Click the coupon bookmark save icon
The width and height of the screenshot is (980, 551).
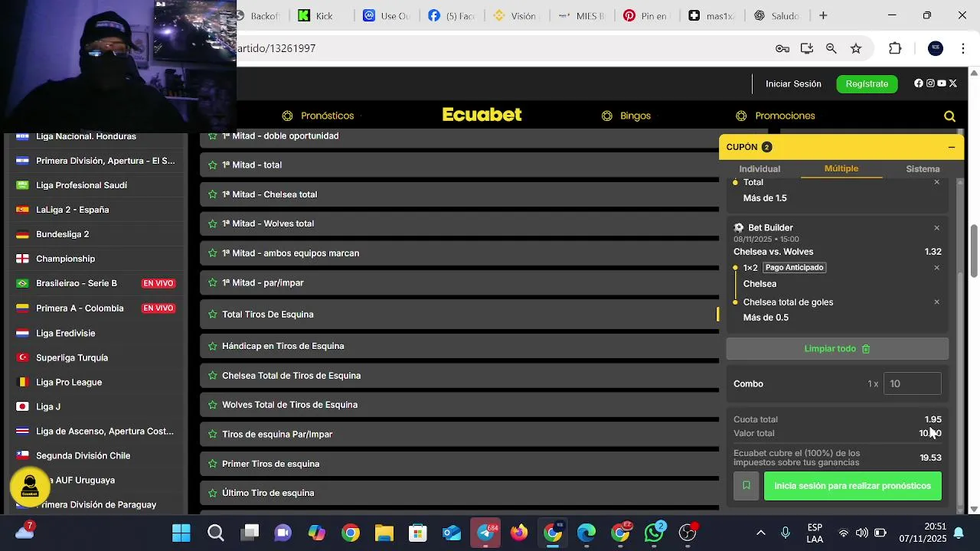tap(746, 486)
